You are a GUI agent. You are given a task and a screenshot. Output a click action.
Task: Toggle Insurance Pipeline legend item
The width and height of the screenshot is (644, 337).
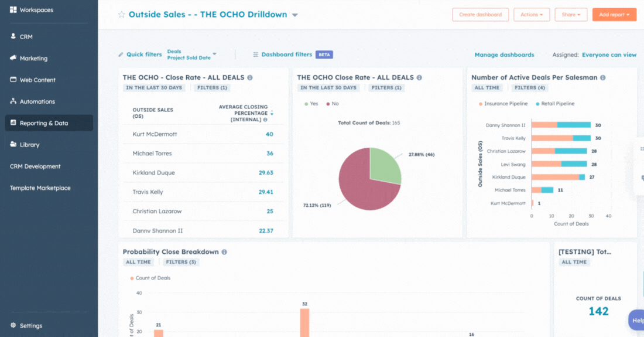(503, 104)
